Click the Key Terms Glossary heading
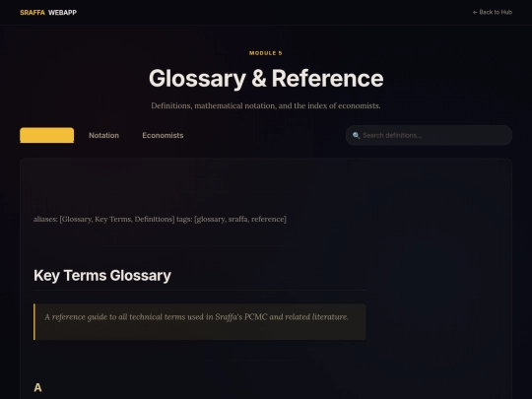532x399 pixels. tap(102, 276)
